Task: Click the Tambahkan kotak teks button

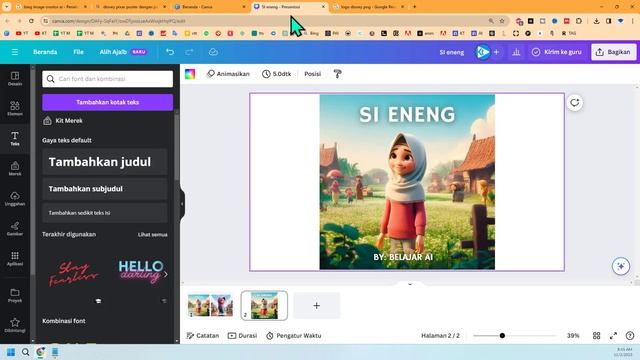Action: pyautogui.click(x=107, y=102)
